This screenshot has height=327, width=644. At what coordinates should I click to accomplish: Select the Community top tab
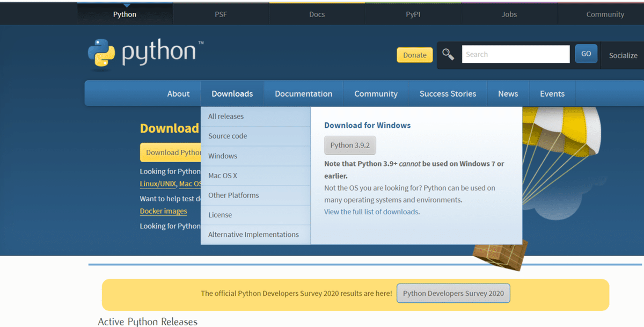[x=605, y=14]
